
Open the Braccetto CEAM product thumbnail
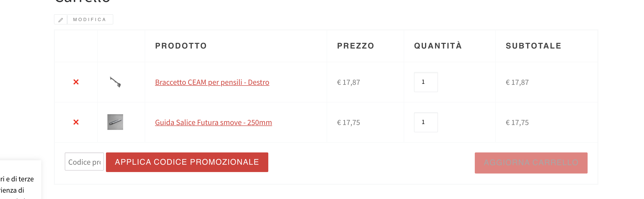[115, 82]
